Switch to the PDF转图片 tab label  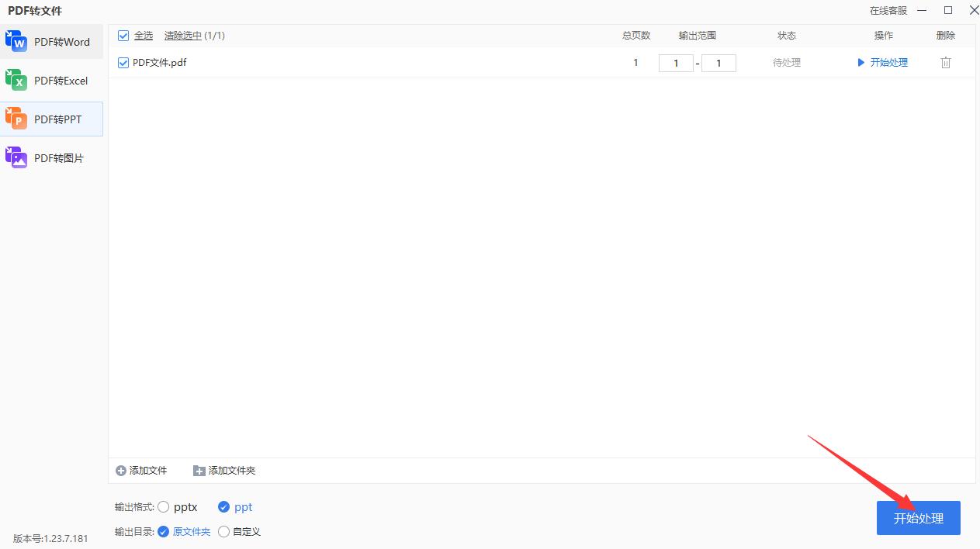[x=59, y=158]
